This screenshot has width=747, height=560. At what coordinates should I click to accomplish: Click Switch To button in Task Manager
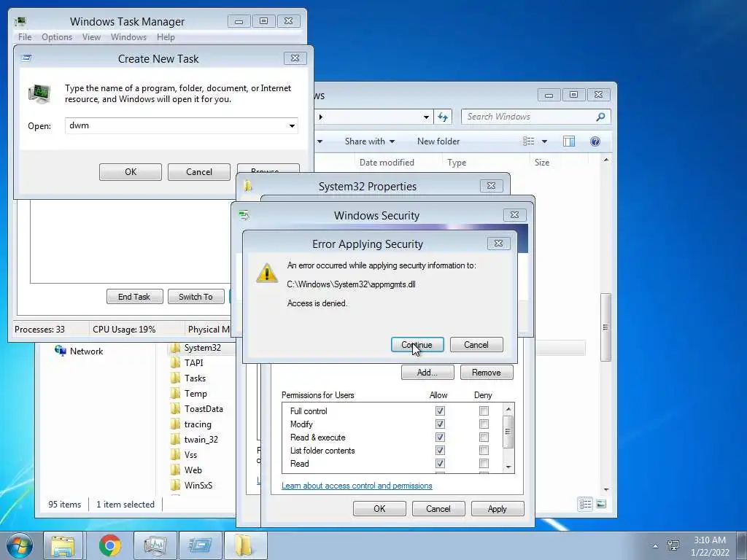196,297
